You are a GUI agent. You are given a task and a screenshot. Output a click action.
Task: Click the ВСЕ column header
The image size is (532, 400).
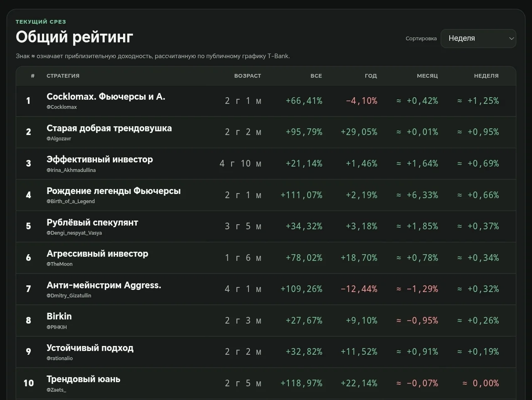(316, 76)
